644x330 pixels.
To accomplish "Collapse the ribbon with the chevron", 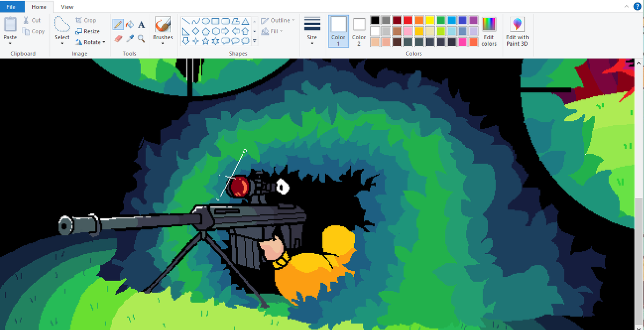I will (x=626, y=6).
